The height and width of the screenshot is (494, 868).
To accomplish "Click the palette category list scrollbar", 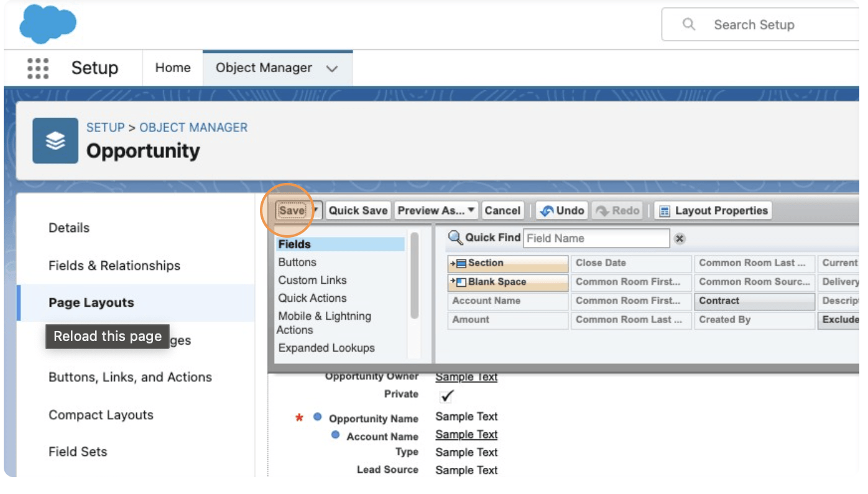I will tap(415, 275).
